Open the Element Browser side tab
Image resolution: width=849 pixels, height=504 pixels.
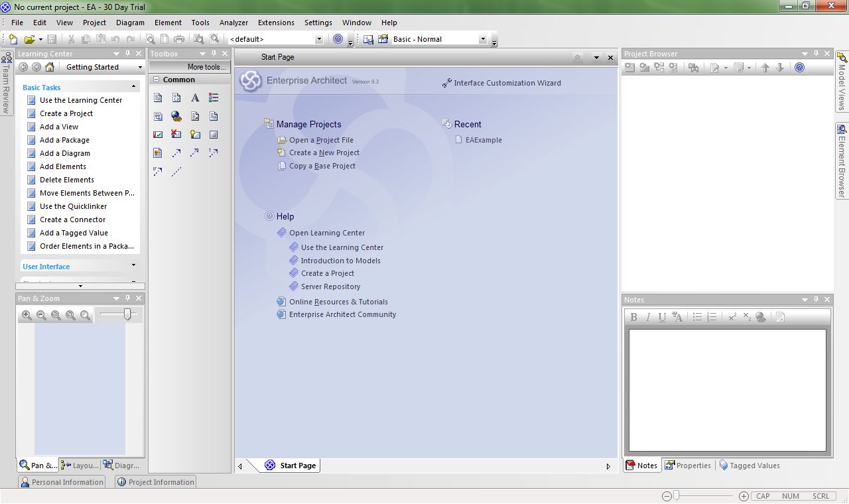tap(841, 160)
